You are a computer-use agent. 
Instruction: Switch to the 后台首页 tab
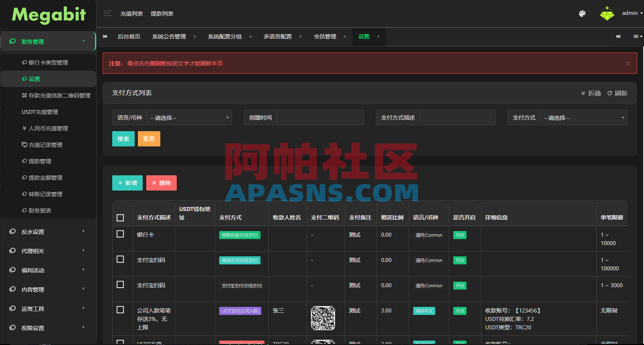point(129,37)
